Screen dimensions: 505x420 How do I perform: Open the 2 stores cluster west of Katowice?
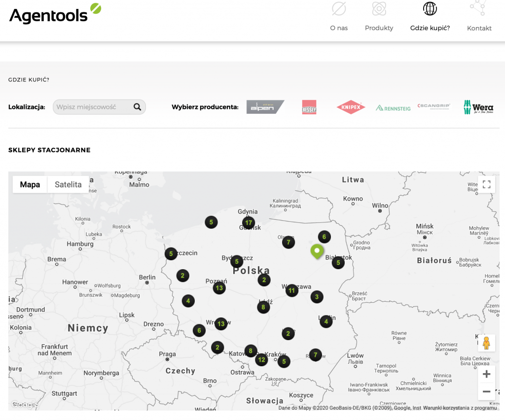tap(217, 347)
